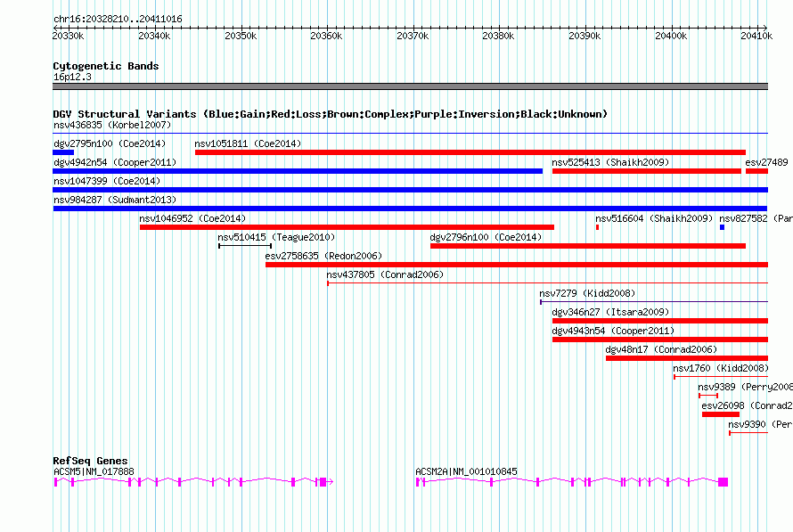The height and width of the screenshot is (532, 793).
Task: Click the thin red nsv437805 line
Action: click(548, 283)
